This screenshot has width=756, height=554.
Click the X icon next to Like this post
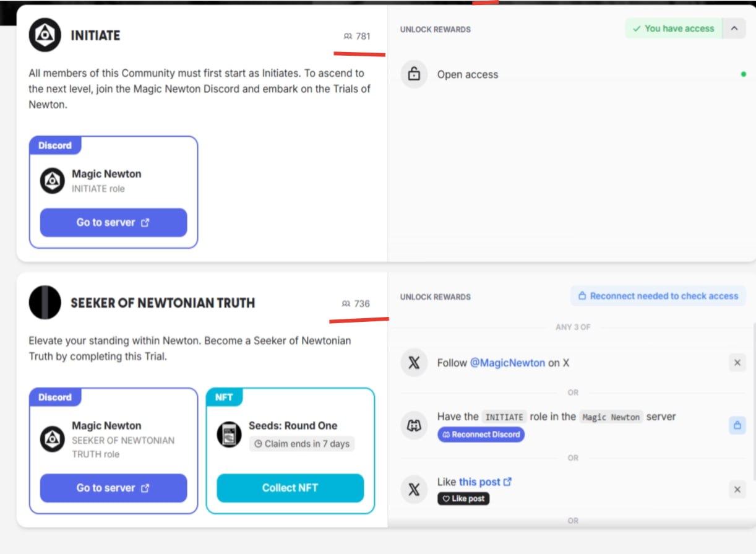click(414, 490)
